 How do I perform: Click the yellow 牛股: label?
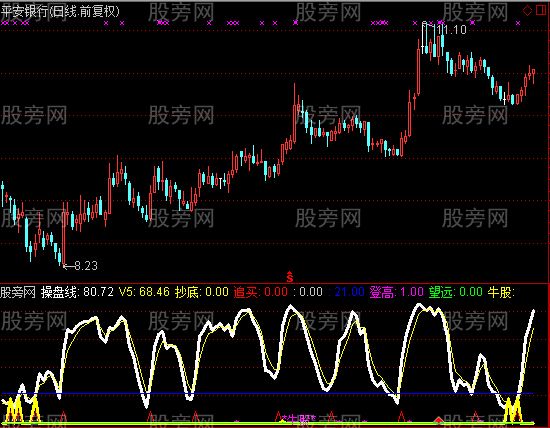[x=501, y=292]
